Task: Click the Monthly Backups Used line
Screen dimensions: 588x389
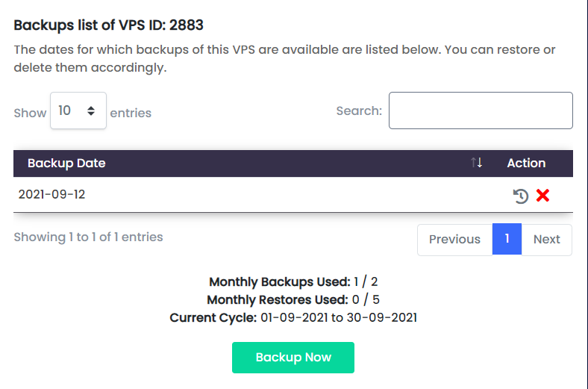Action: tap(293, 281)
